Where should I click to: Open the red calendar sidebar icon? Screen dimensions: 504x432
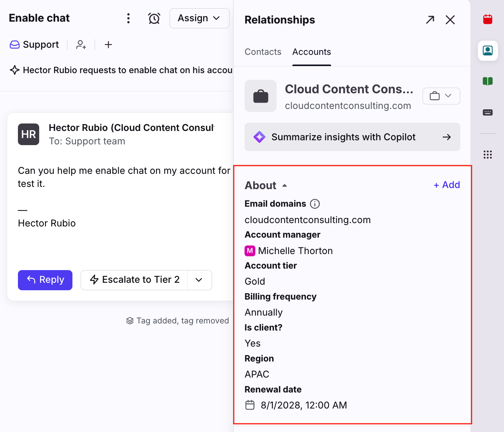pos(488,19)
